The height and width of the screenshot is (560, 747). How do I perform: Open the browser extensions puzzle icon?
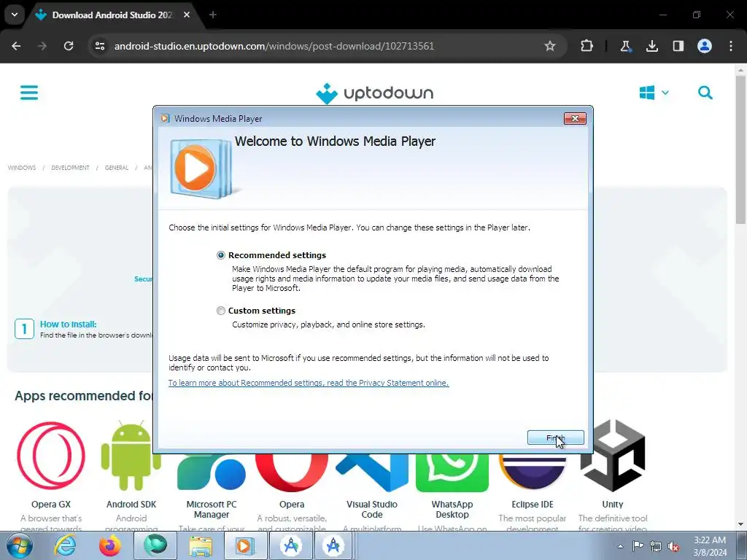click(587, 46)
